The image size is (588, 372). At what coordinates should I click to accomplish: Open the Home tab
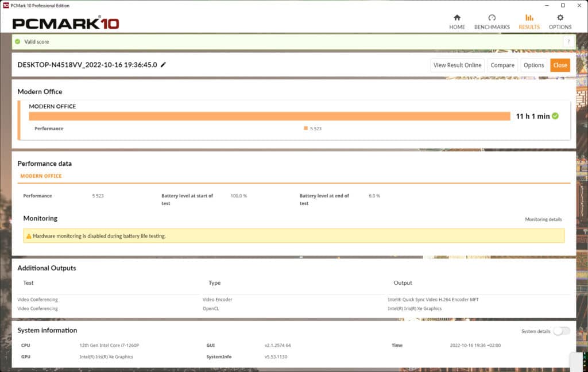tap(457, 22)
